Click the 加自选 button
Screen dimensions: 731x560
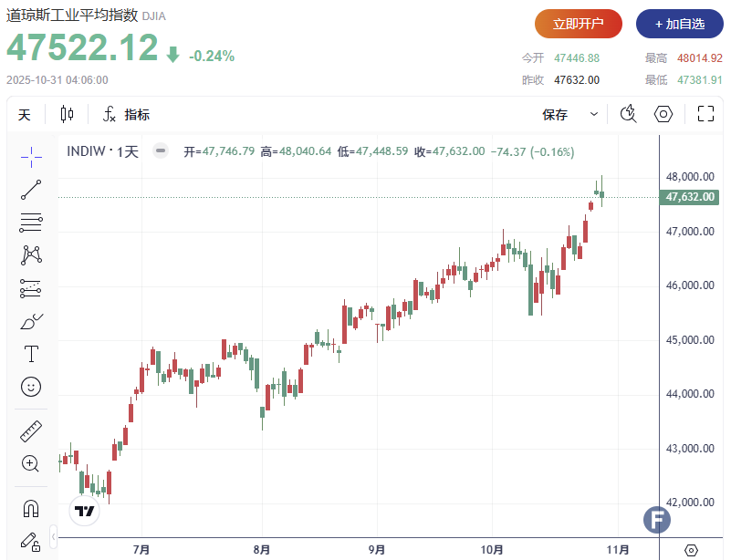click(x=679, y=24)
